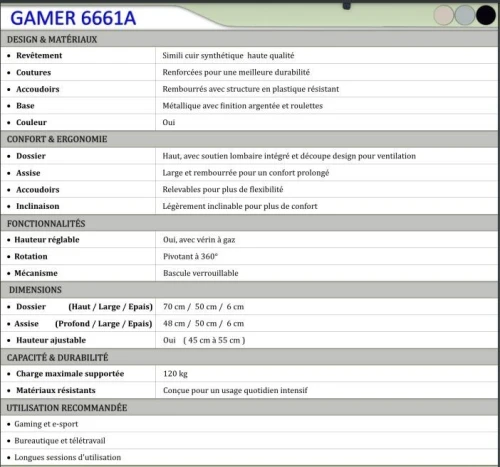Click 'Large et rembourrée pour un confort prolongé'
This screenshot has width=500, height=467.
tap(246, 173)
